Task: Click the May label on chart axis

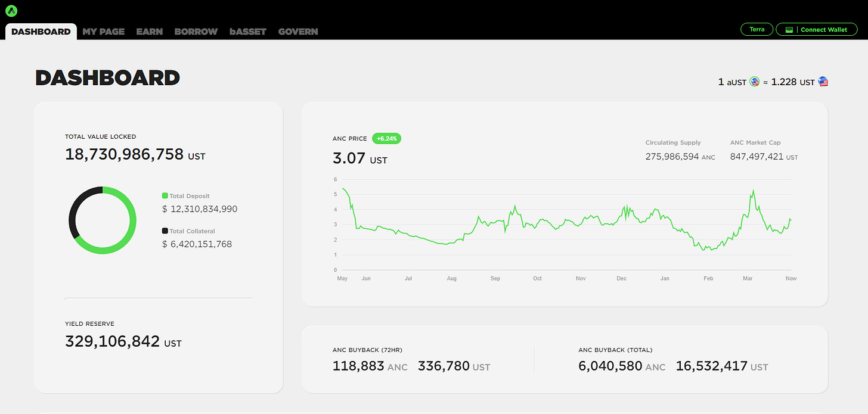Action: (342, 278)
